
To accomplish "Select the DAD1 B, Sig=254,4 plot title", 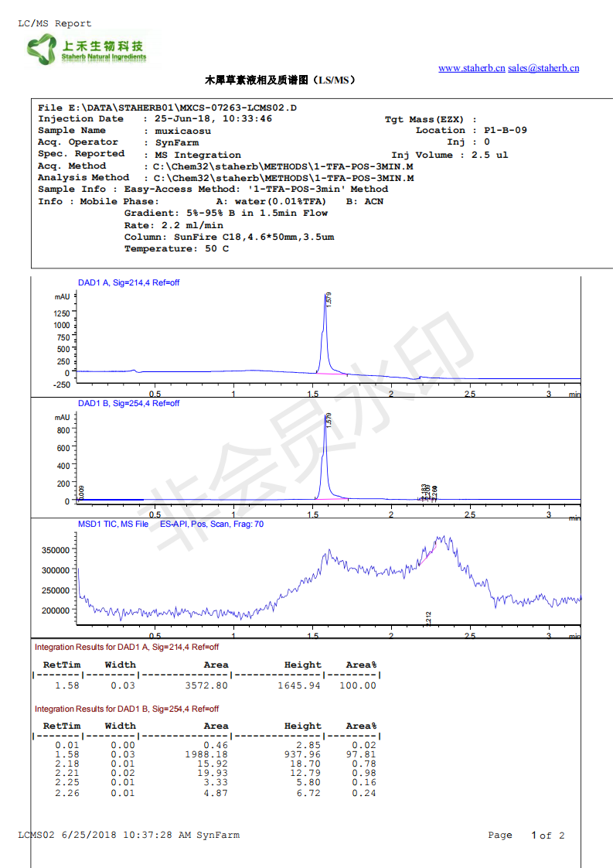I will point(128,403).
